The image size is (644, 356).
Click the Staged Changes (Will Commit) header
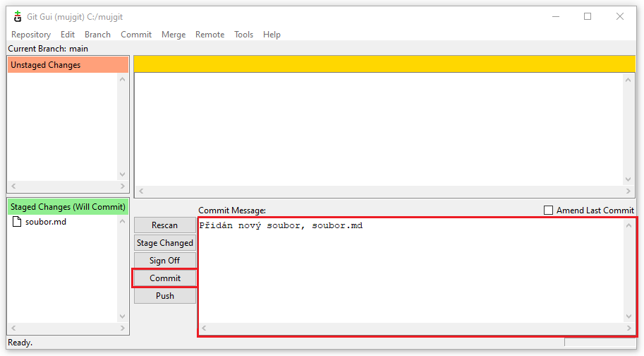click(68, 207)
